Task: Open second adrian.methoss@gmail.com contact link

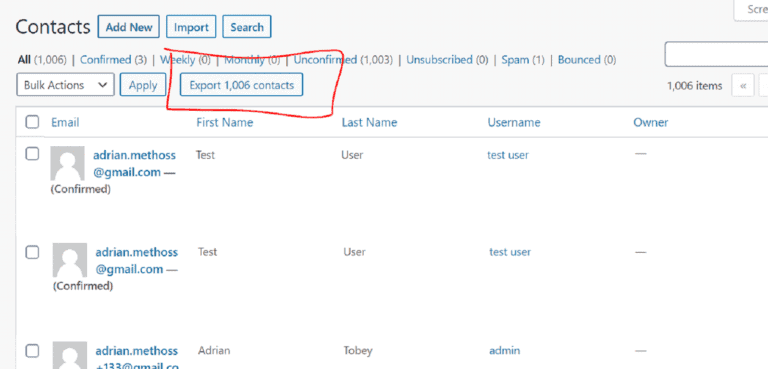Action: [x=136, y=261]
